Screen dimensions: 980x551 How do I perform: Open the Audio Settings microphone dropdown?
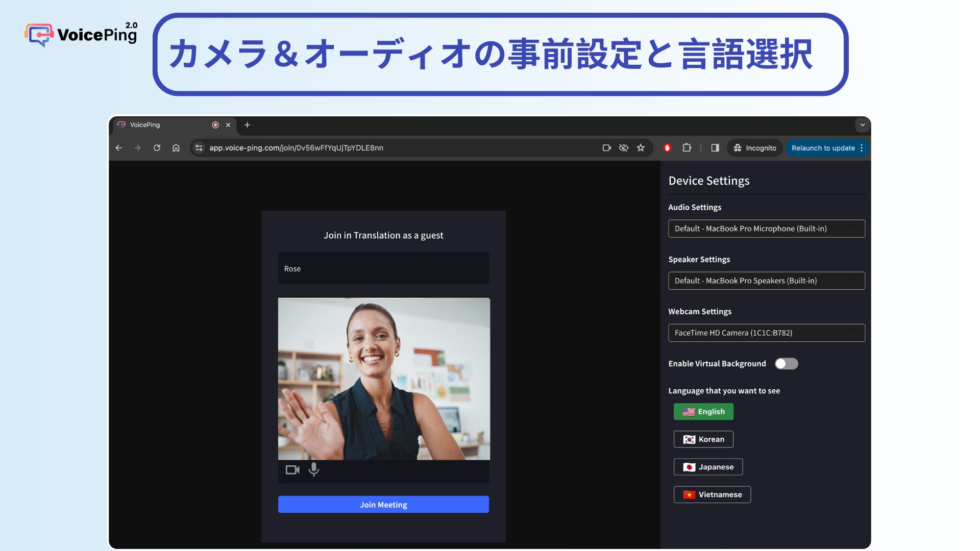click(x=766, y=229)
